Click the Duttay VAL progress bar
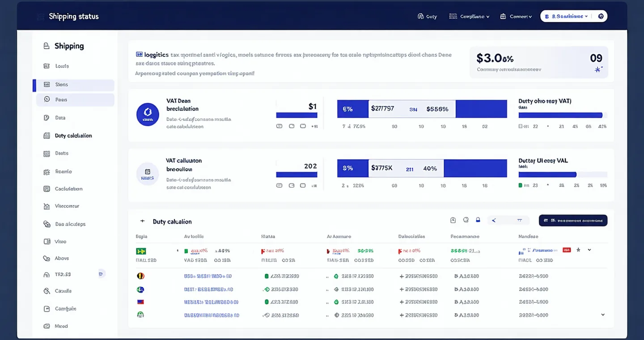The width and height of the screenshot is (644, 340). [563, 175]
